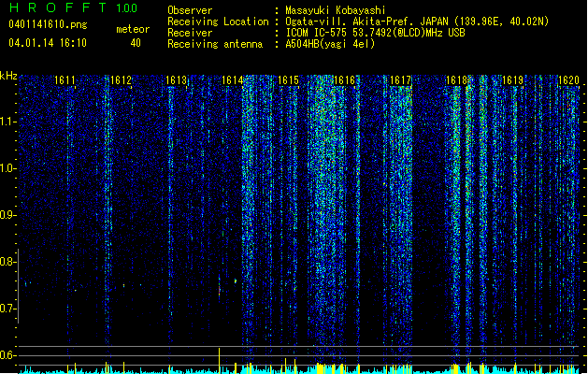The image size is (588, 374).
Task: Click the date stamp 04.01.14 16:10
Action: (48, 43)
